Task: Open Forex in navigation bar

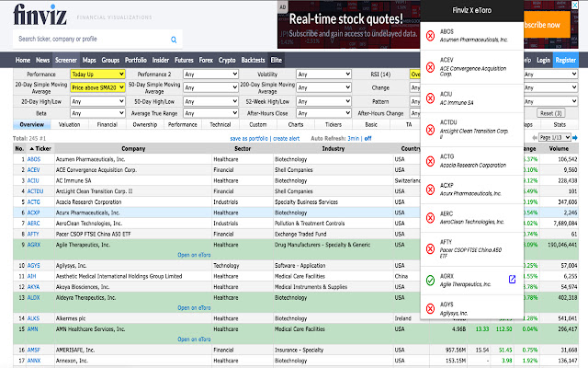Action: click(206, 60)
